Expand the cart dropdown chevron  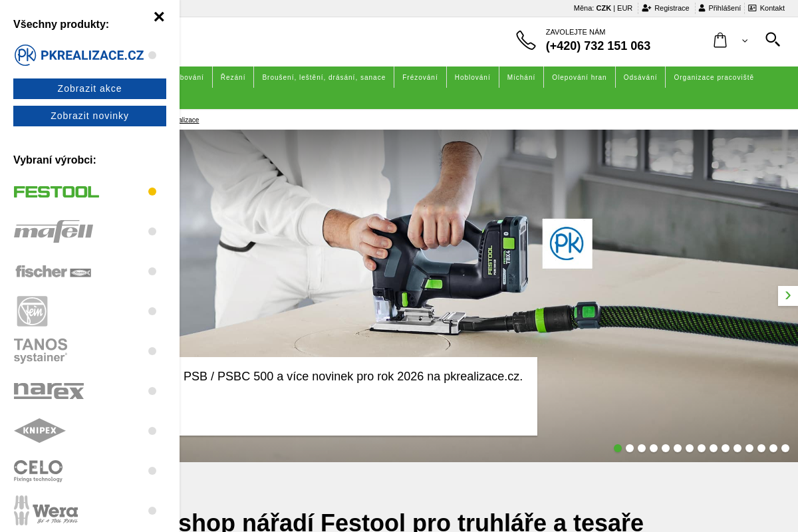(745, 41)
